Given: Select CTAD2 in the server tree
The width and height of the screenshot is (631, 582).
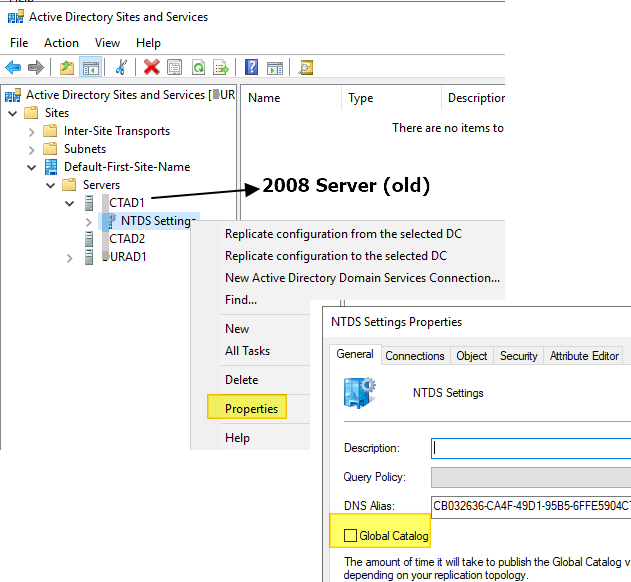Looking at the screenshot, I should click(127, 239).
